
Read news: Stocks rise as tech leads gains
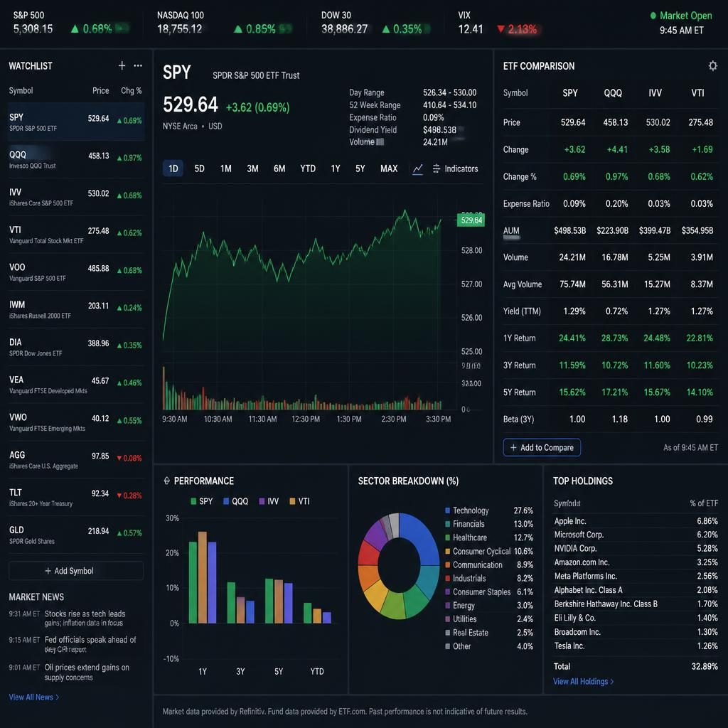[x=85, y=618]
